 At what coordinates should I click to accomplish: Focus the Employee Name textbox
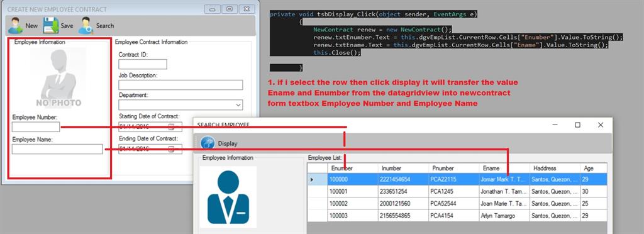tap(57, 149)
